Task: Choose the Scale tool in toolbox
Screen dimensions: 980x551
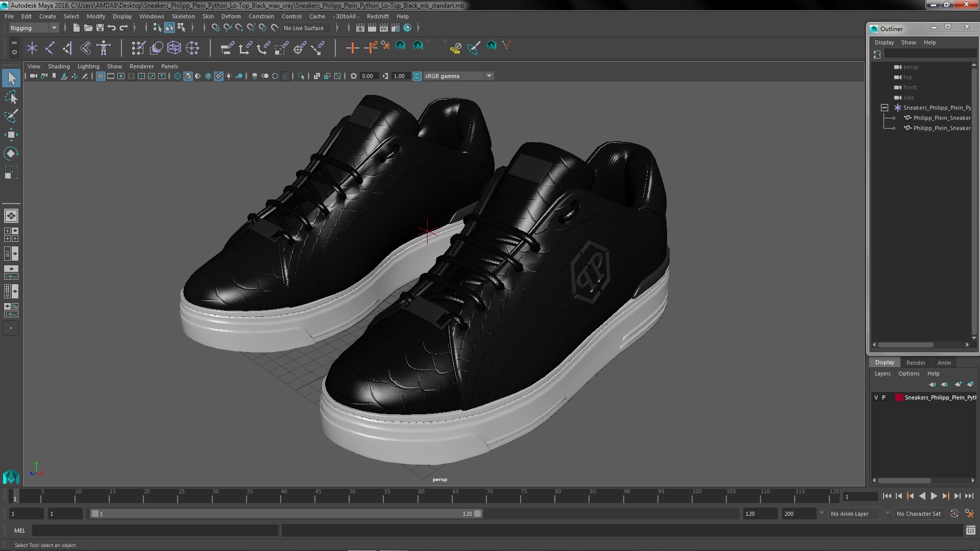Action: click(x=11, y=172)
